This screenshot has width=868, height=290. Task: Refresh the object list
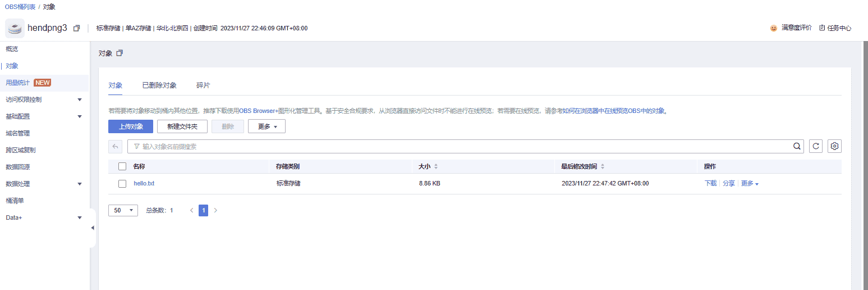point(816,146)
